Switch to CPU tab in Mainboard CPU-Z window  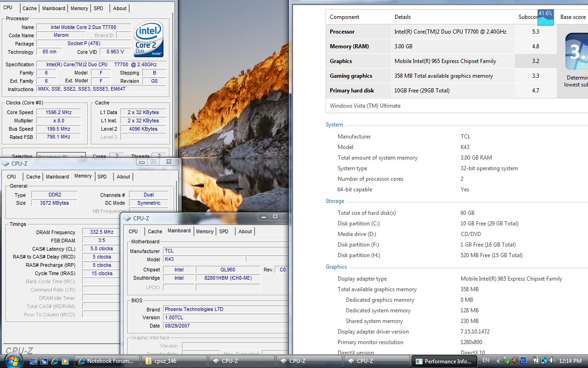click(x=133, y=231)
